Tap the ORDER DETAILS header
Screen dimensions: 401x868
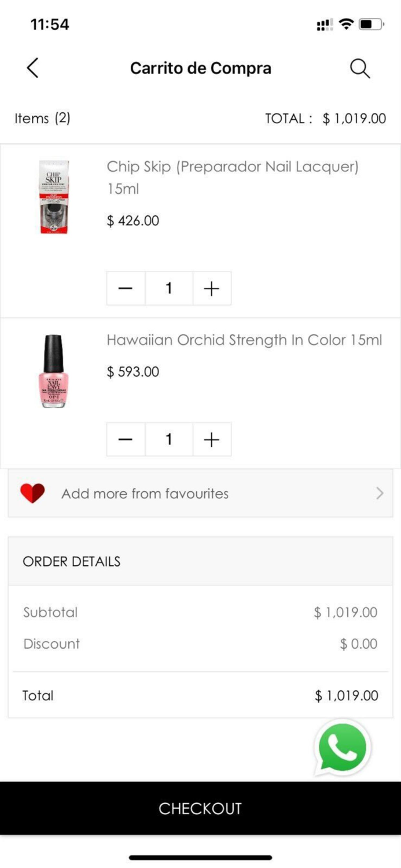coord(72,561)
